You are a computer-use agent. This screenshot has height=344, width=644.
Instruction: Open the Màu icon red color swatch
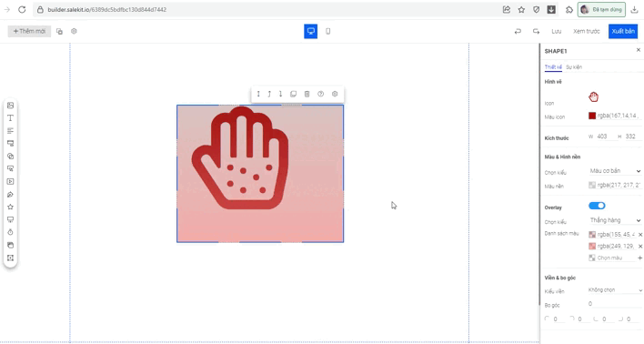tap(592, 116)
